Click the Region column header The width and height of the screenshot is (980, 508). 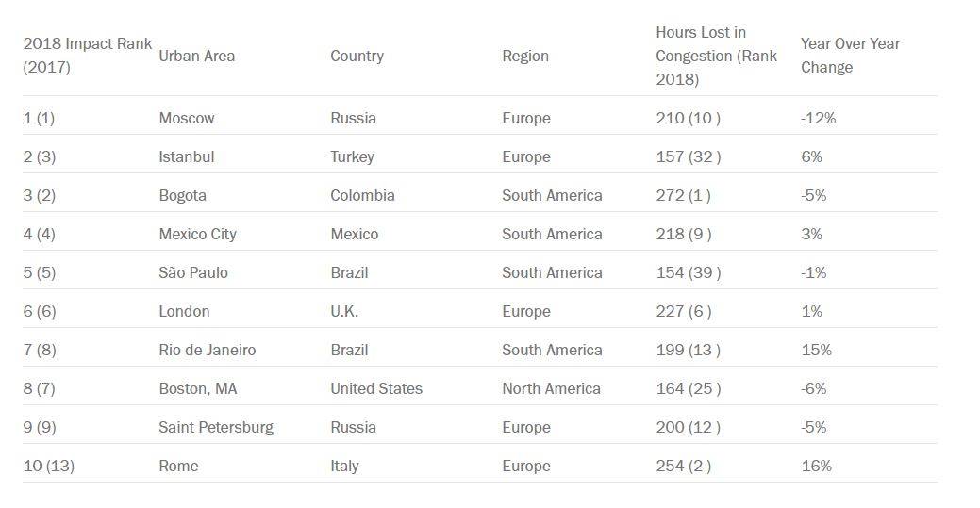[x=525, y=57]
